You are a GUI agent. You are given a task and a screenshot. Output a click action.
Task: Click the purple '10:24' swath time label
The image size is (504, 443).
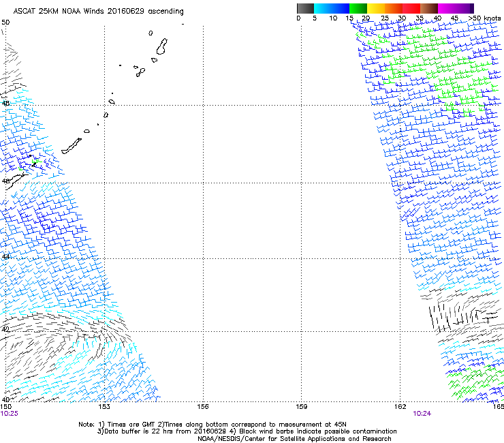pos(422,414)
